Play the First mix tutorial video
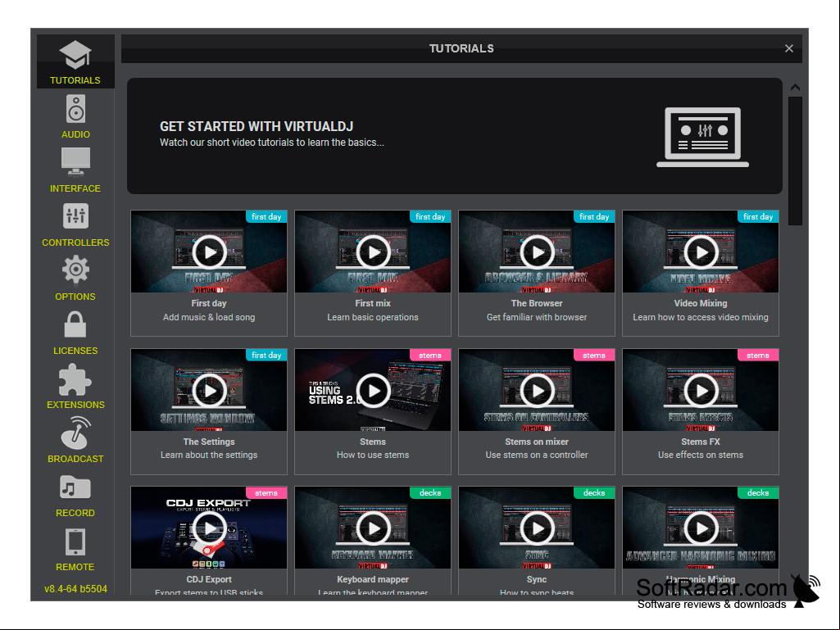The width and height of the screenshot is (840, 630). (x=373, y=252)
